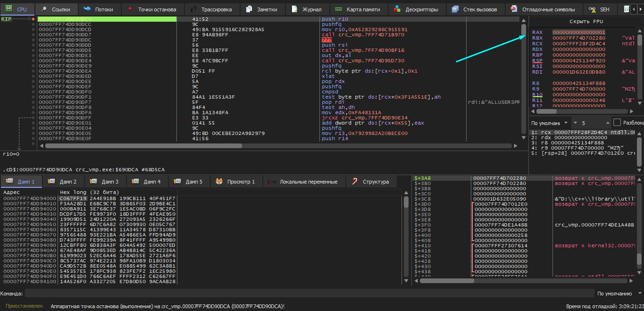The height and width of the screenshot is (311, 644).
Task: Open the Заметки tab
Action: (x=262, y=9)
